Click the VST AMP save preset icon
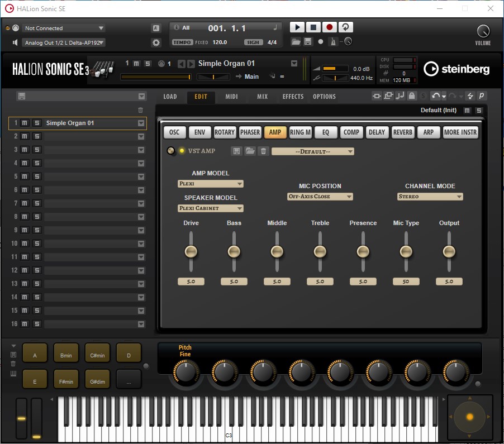 click(236, 151)
